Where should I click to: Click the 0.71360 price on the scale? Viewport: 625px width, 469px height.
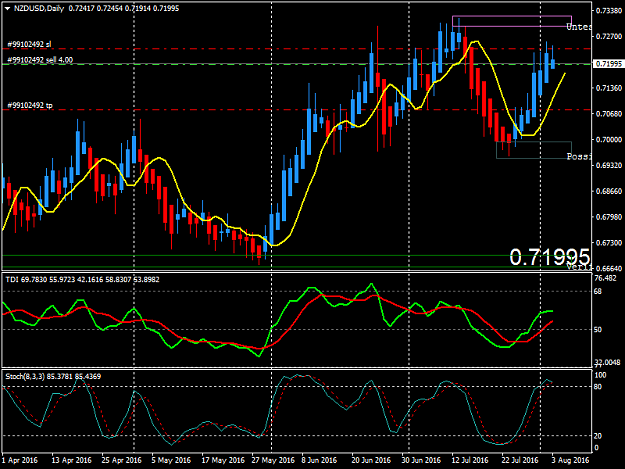point(609,88)
